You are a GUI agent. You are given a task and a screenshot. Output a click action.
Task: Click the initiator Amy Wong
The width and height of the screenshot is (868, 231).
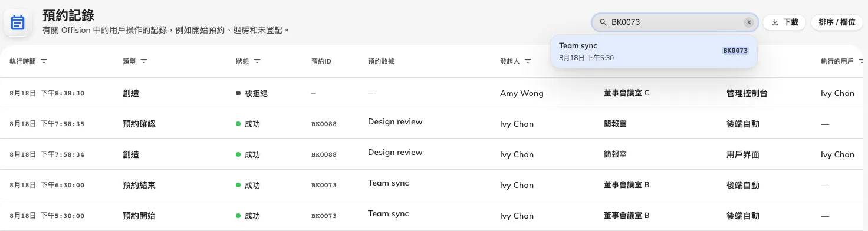[x=522, y=93]
